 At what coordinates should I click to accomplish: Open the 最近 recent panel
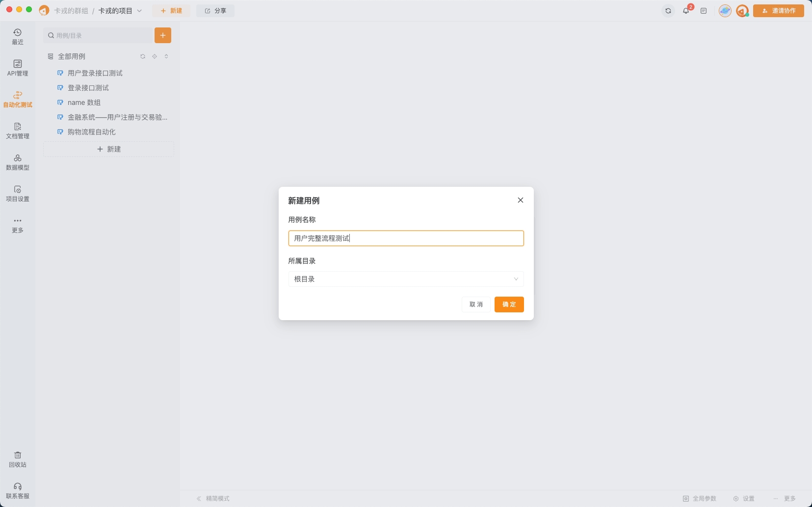click(x=18, y=36)
